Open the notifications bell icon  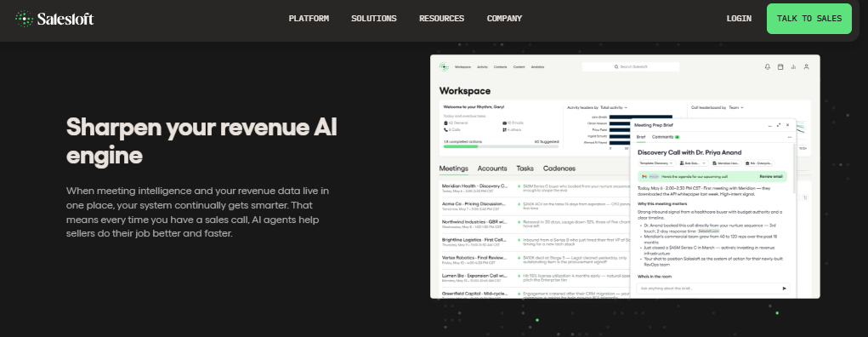[x=767, y=66]
